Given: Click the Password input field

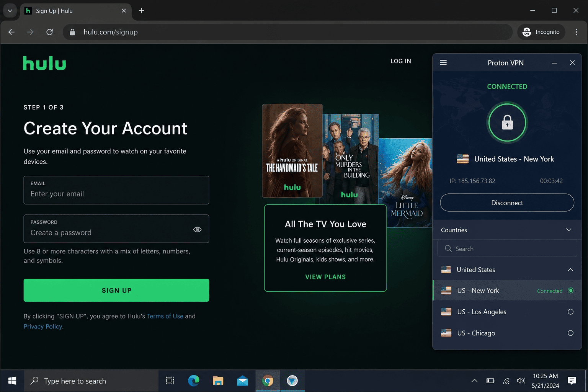Looking at the screenshot, I should (x=116, y=229).
